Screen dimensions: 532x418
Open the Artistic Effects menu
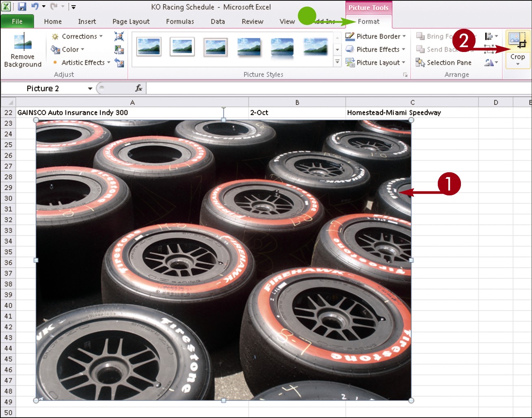(81, 62)
